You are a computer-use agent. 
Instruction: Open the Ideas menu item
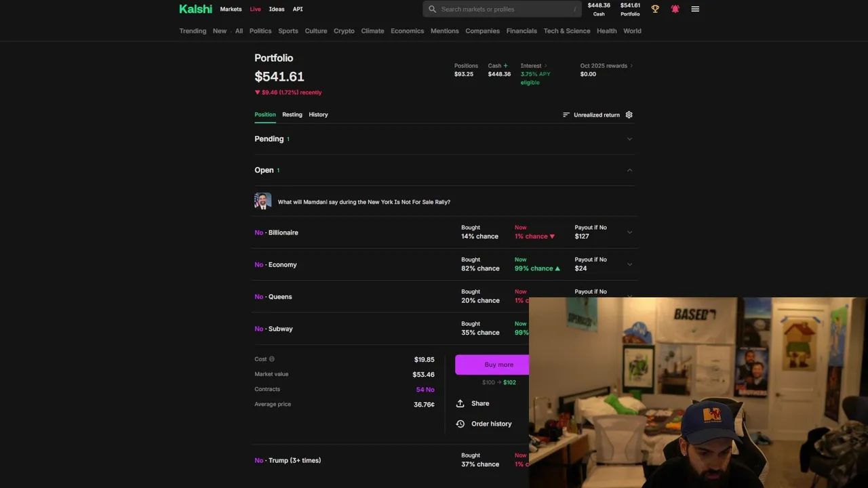click(x=277, y=9)
